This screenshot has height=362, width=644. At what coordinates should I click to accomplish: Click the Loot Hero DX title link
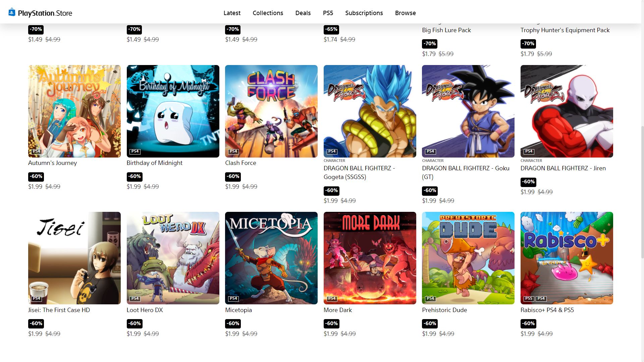pyautogui.click(x=145, y=310)
